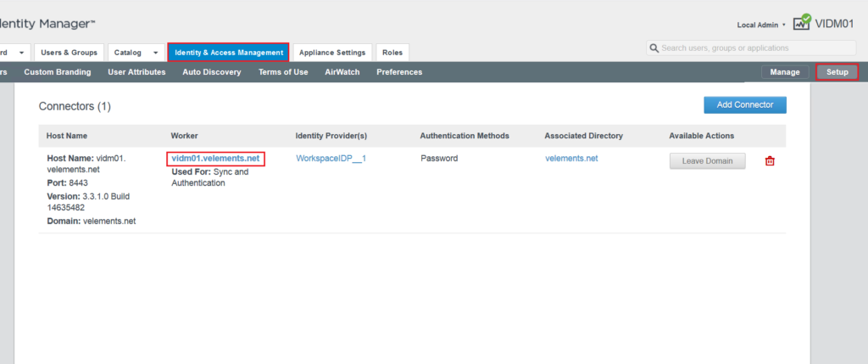Focus the search users, groups or applications field
This screenshot has width=868, height=364.
[x=751, y=48]
